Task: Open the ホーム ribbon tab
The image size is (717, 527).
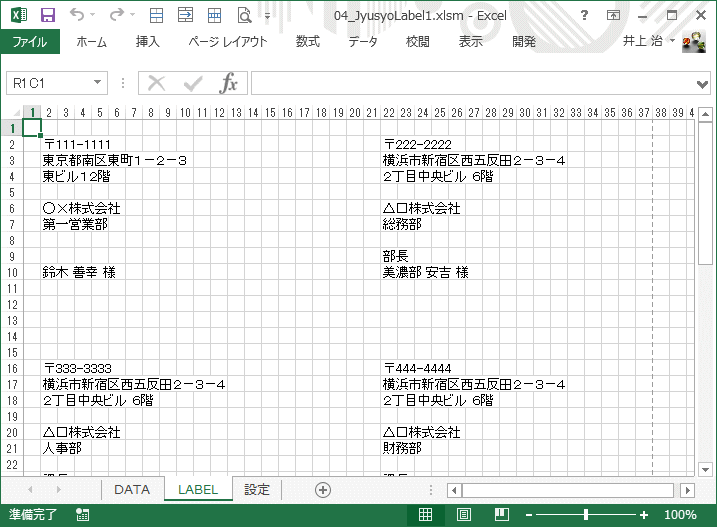Action: pyautogui.click(x=91, y=42)
